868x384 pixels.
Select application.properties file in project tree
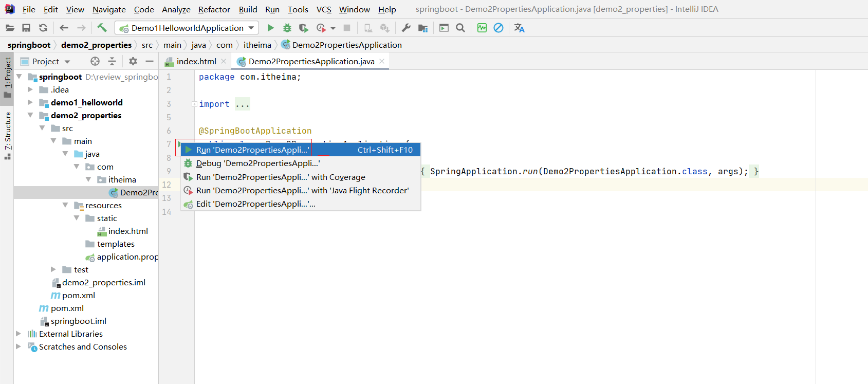127,257
